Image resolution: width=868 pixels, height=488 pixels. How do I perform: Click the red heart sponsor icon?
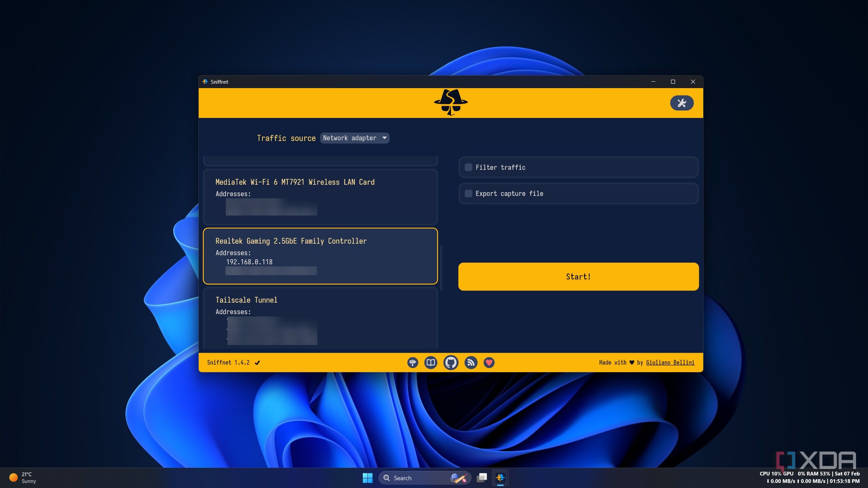pyautogui.click(x=489, y=363)
